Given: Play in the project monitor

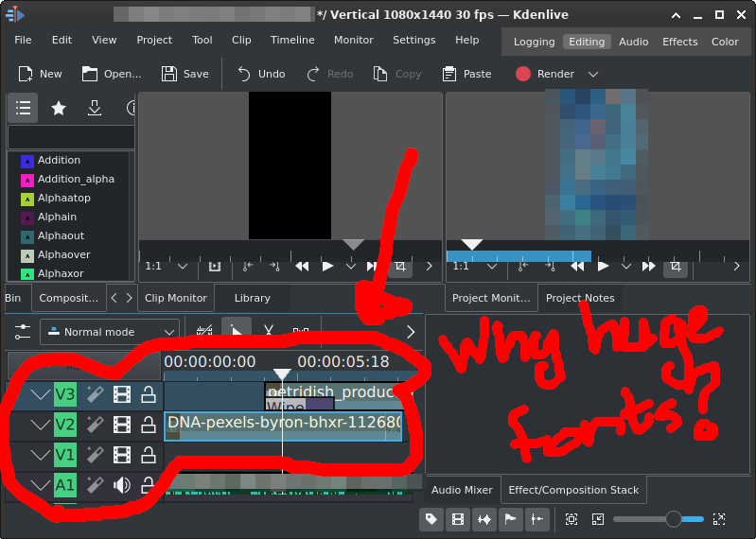Looking at the screenshot, I should (x=603, y=267).
